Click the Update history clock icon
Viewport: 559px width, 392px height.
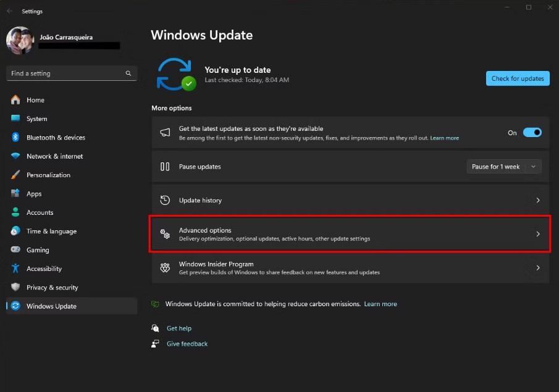[165, 200]
